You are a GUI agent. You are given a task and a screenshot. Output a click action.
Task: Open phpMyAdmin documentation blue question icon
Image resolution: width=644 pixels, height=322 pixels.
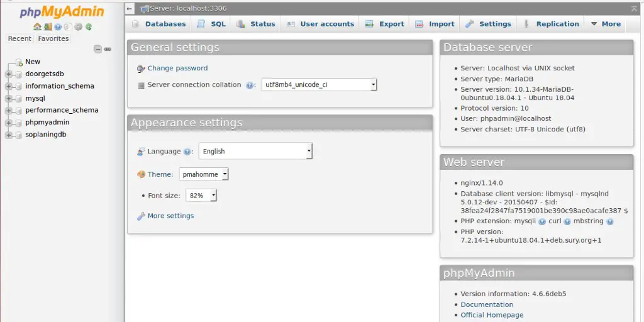[x=58, y=27]
